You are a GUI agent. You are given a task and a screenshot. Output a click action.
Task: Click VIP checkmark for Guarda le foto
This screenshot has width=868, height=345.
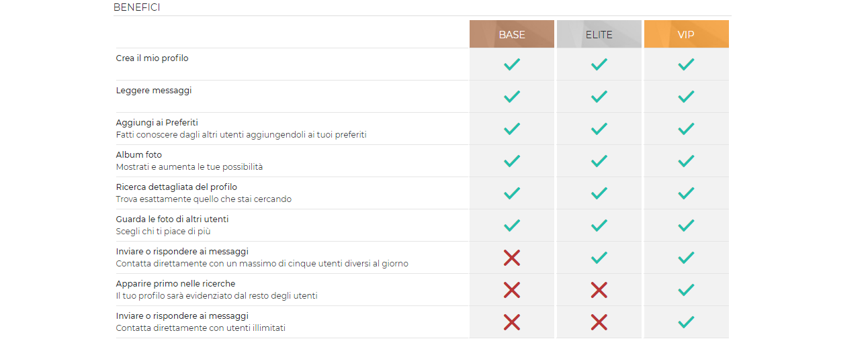tap(686, 226)
